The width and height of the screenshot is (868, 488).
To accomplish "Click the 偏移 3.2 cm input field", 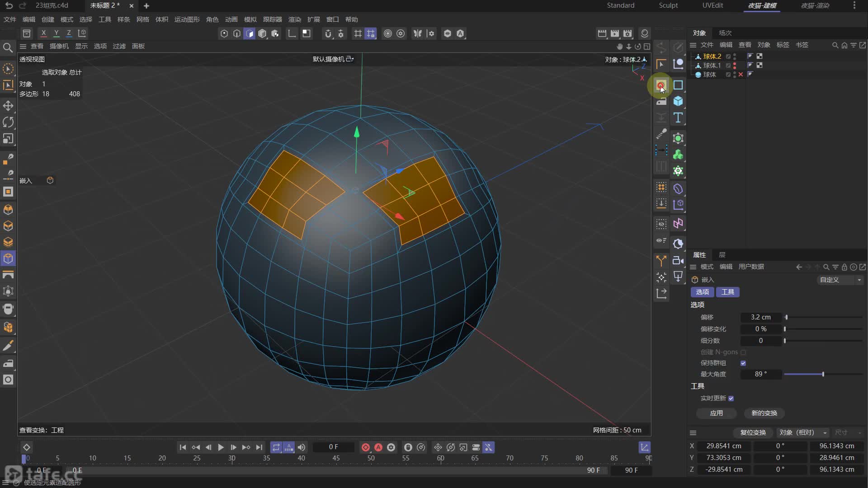I will click(761, 318).
